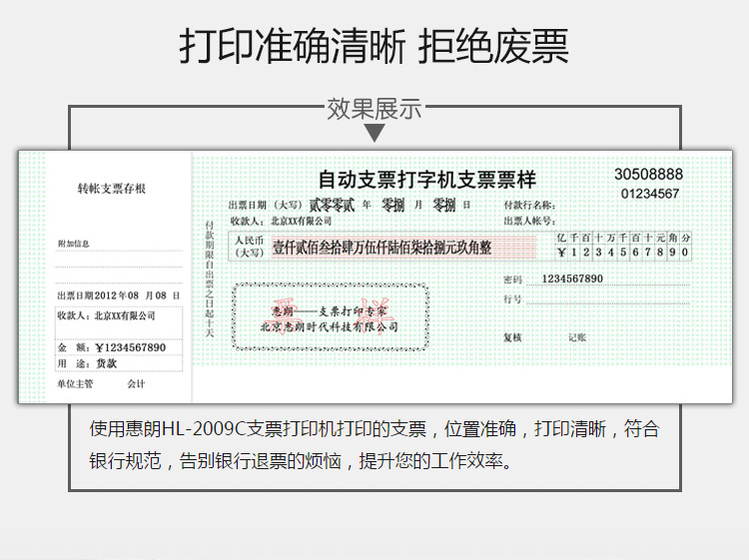Click the downward triangle under 效果展示
The width and height of the screenshot is (749, 560).
click(x=374, y=133)
